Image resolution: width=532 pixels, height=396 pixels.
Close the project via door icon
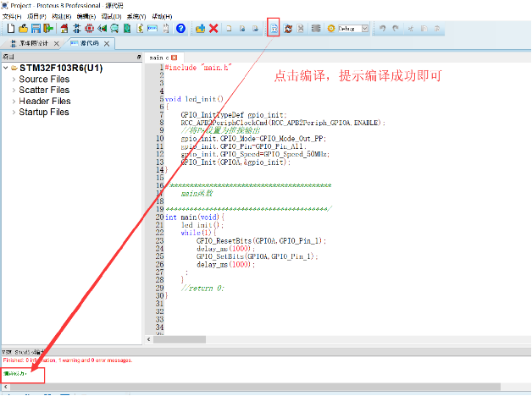click(x=48, y=29)
